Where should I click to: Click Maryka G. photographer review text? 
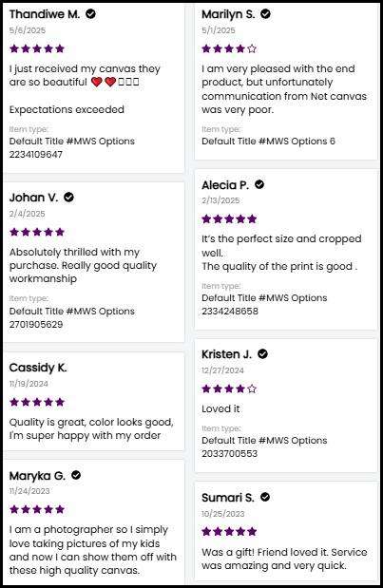coord(92,550)
